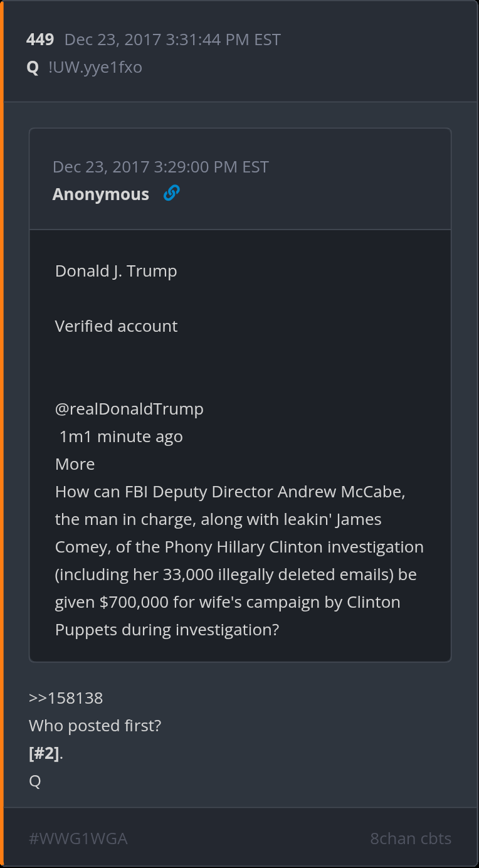
Task: Click the Dec 23 3:31:44 PM timestamp
Action: click(x=172, y=40)
